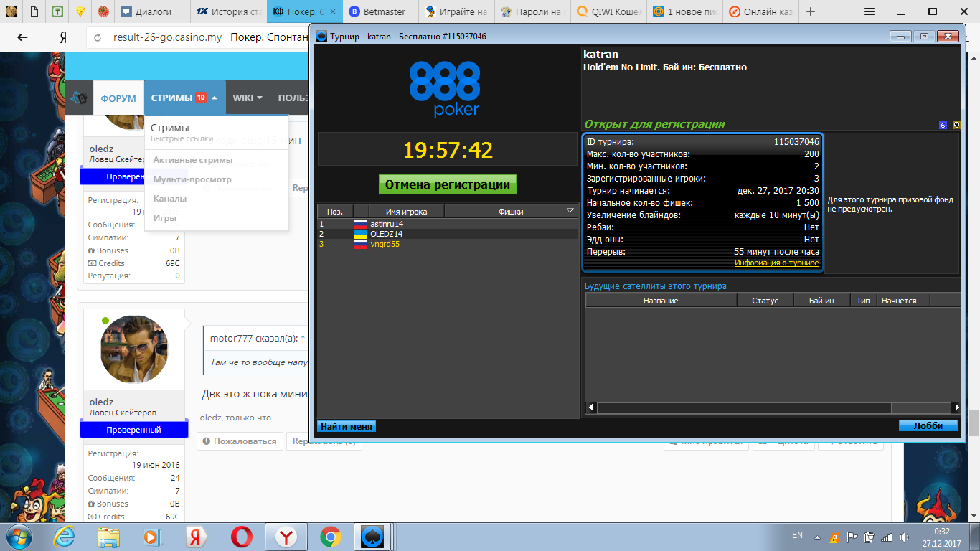Click the green 'Отмена регистрации' button
Screen dimensions: 980x551
(448, 184)
